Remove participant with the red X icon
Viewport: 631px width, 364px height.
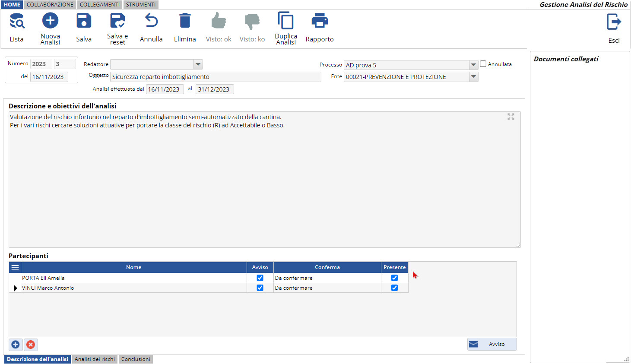[x=31, y=345]
